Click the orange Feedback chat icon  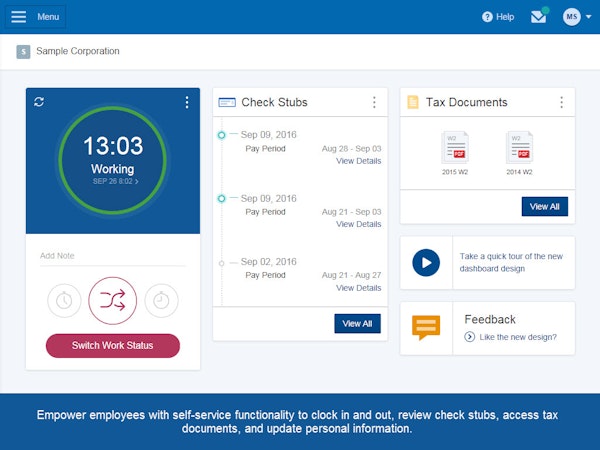pos(426,328)
